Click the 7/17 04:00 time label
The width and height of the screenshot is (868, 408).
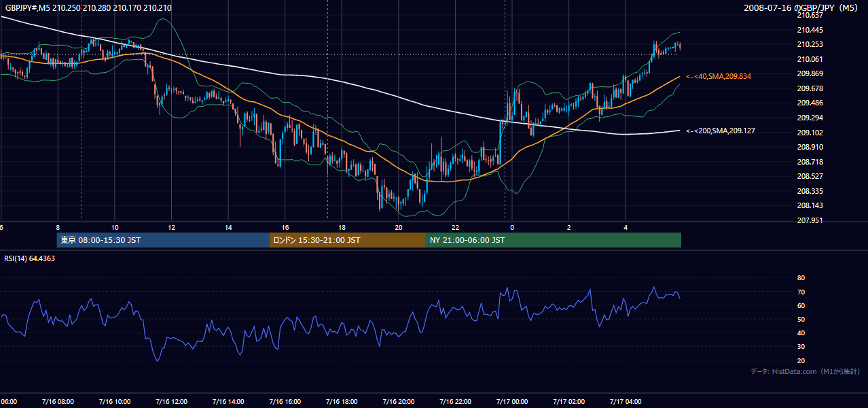[x=626, y=401]
